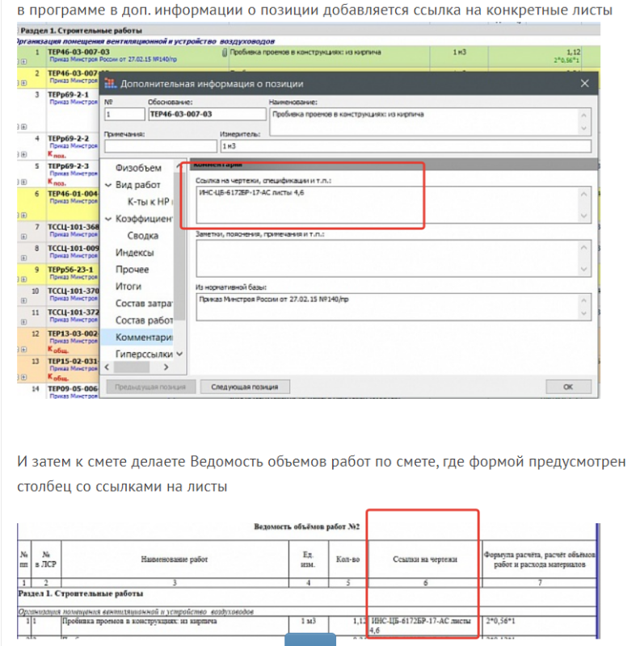The width and height of the screenshot is (644, 646).
Task: Expand row 9 ТЕРр56-23-1 plus icon
Action: [x=24, y=279]
